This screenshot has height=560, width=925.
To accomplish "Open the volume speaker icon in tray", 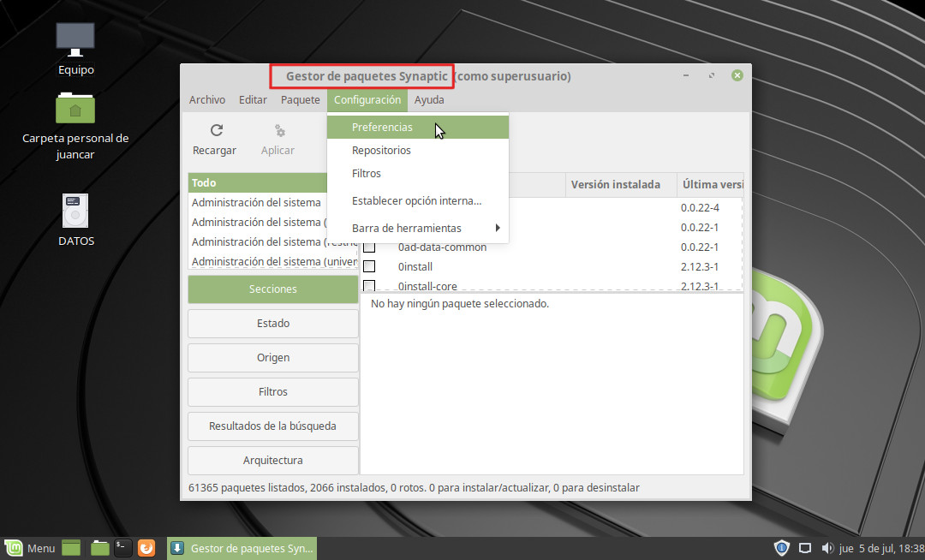I will [827, 548].
